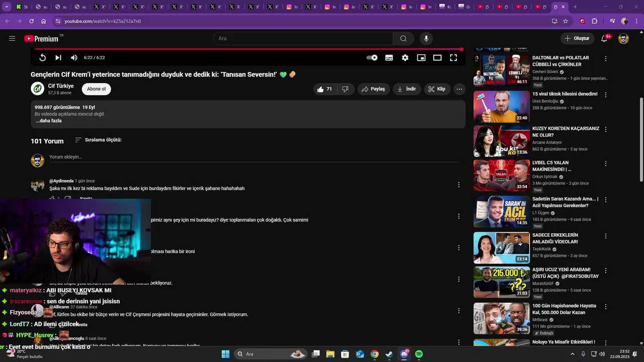Open the player settings gear

pos(405,58)
